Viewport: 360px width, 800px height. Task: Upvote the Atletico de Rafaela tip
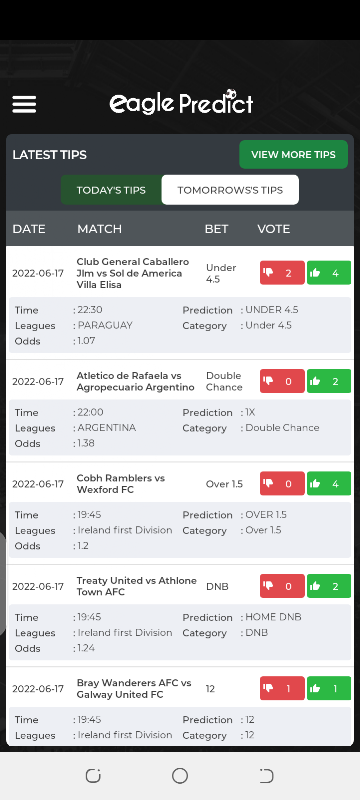(329, 381)
